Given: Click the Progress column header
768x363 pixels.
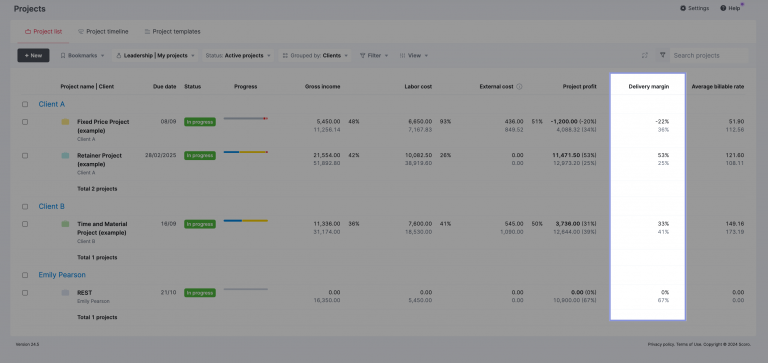Looking at the screenshot, I should point(245,87).
